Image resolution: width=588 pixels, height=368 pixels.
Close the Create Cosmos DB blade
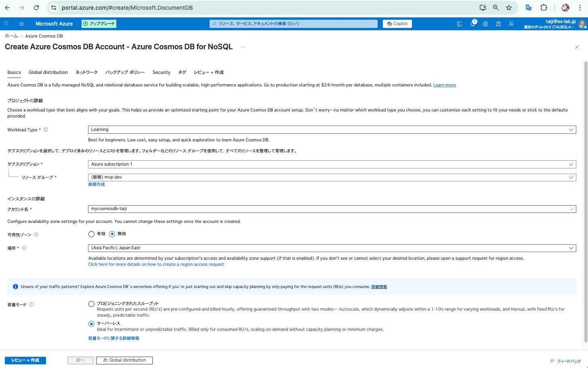577,47
